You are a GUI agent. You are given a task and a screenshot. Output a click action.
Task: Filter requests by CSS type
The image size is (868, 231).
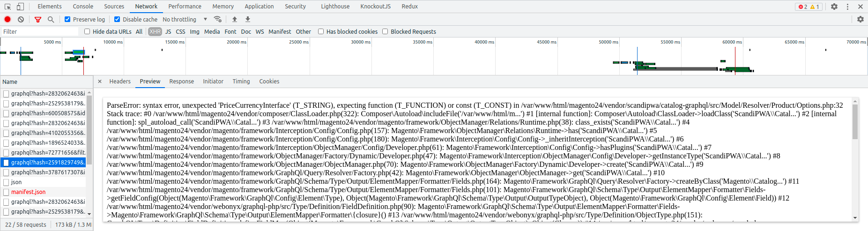pyautogui.click(x=180, y=31)
